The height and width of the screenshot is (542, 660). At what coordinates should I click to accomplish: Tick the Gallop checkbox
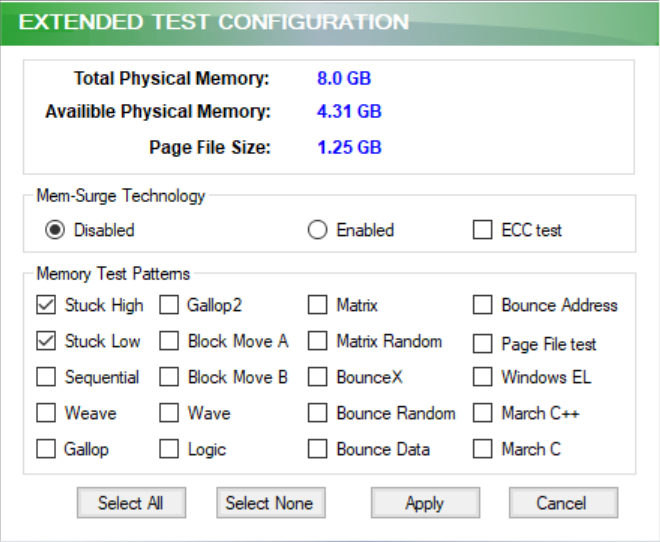tap(46, 449)
